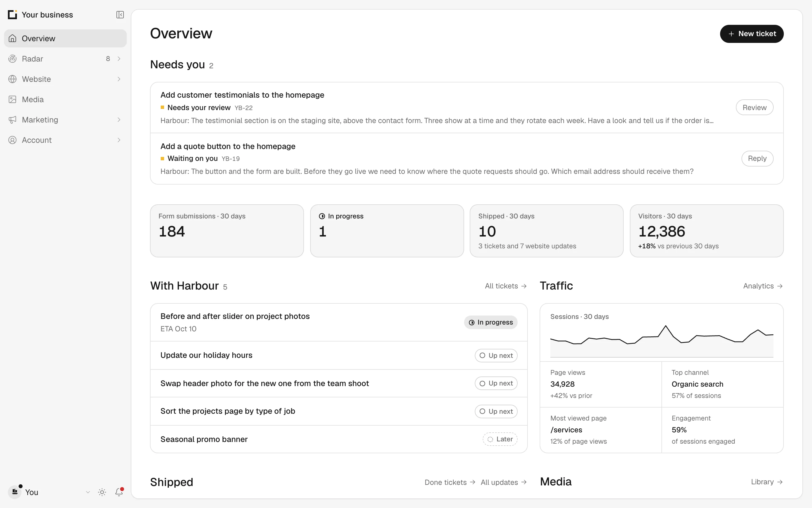Screen dimensions: 812x508
Task: Click Up next badge for projects page
Action: tap(496, 411)
